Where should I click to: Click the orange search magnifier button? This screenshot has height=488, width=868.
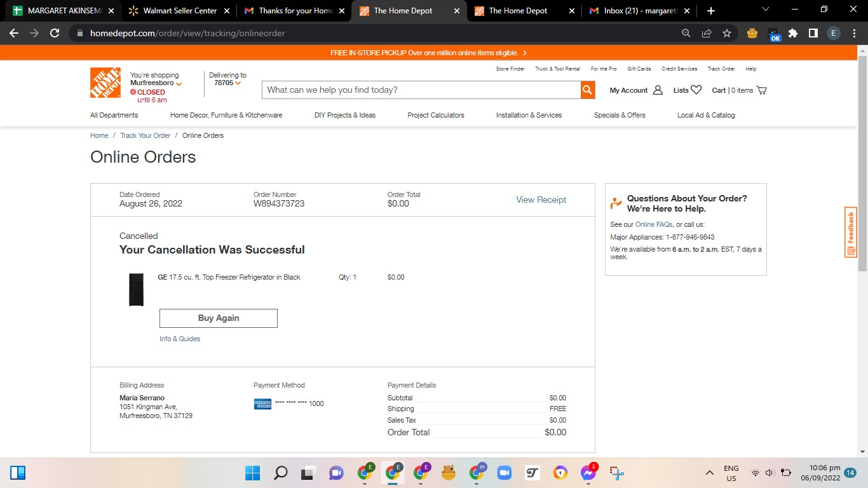(x=588, y=90)
